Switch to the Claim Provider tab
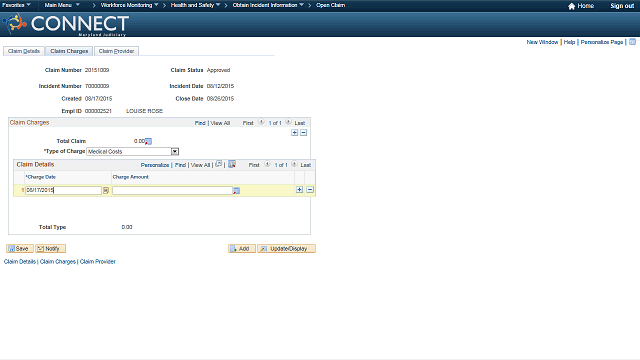640x360 pixels. (x=116, y=51)
